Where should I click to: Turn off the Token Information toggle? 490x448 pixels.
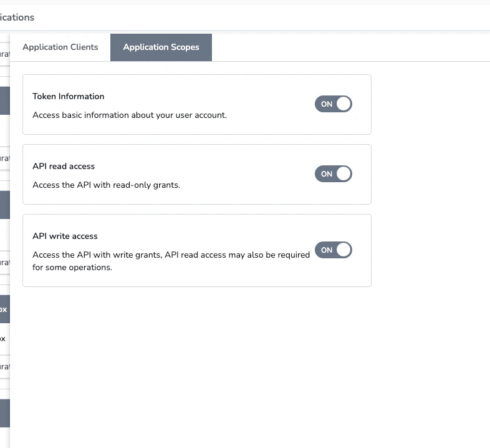[333, 104]
